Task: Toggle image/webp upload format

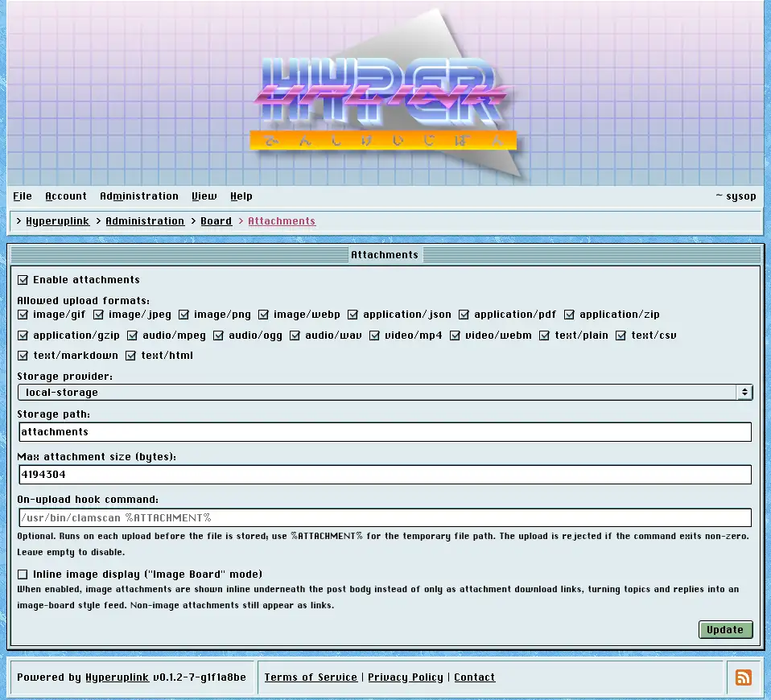Action: (x=263, y=315)
